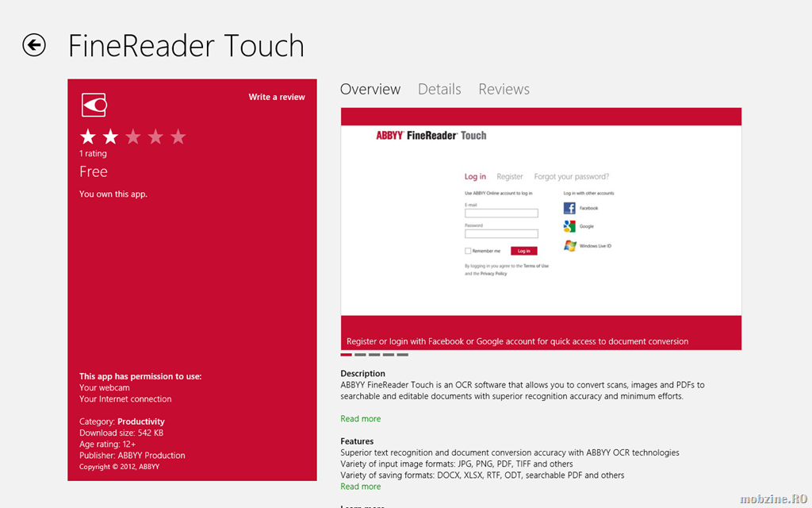This screenshot has width=812, height=508.
Task: Click the Password input field
Action: point(501,234)
